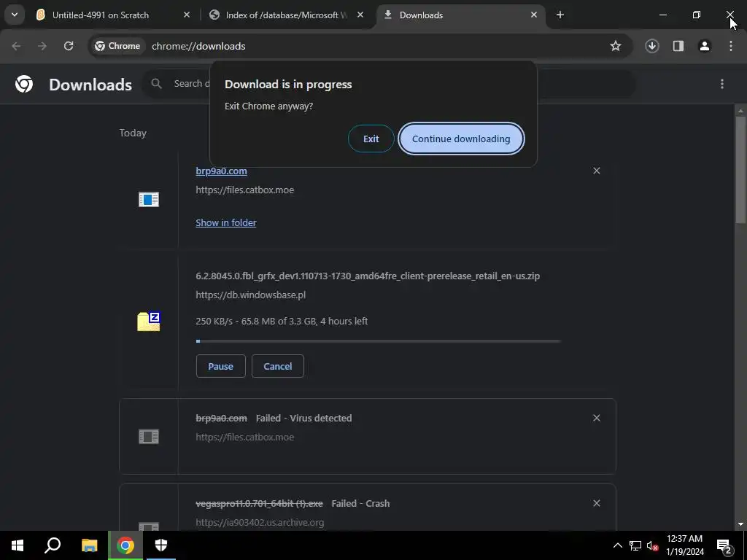747x560 pixels.
Task: Open File Explorer from the taskbar
Action: click(x=89, y=545)
